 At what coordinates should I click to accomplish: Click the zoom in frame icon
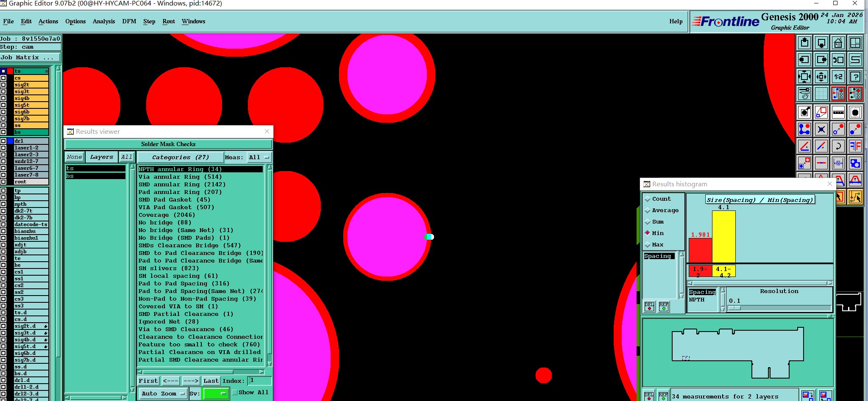(804, 77)
